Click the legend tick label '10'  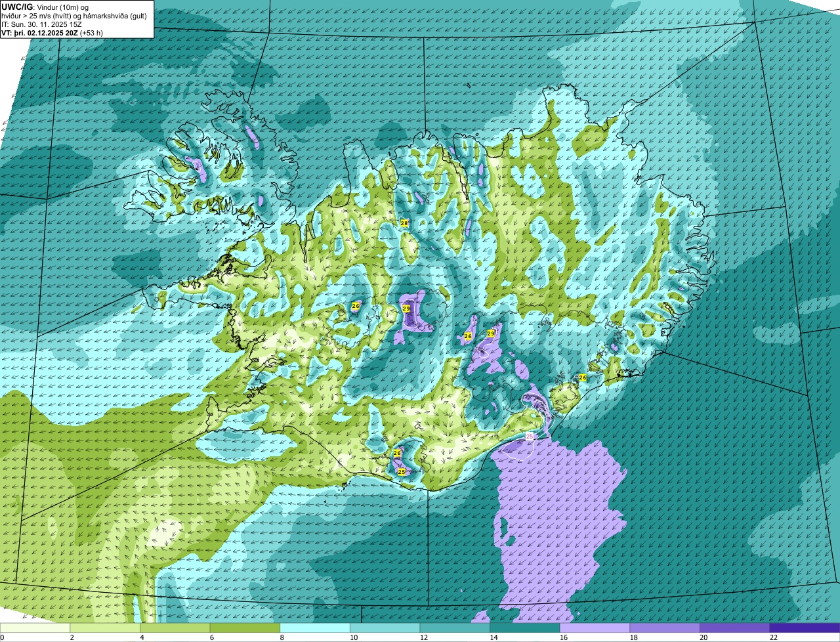(x=354, y=637)
